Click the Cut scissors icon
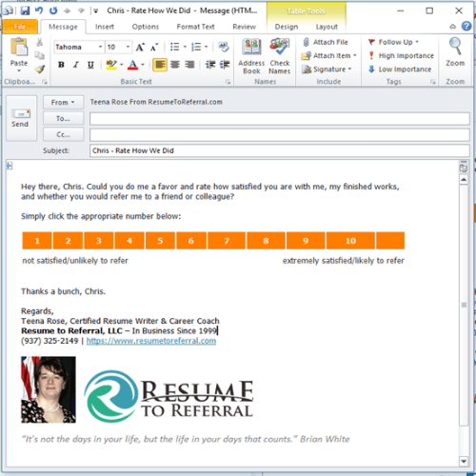Viewport: 476px width, 476px height. 39,42
